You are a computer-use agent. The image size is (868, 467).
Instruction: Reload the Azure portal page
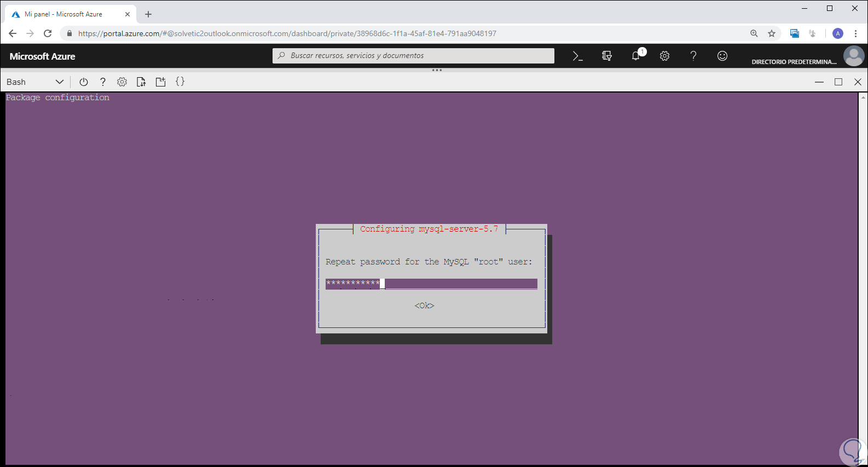(x=48, y=33)
